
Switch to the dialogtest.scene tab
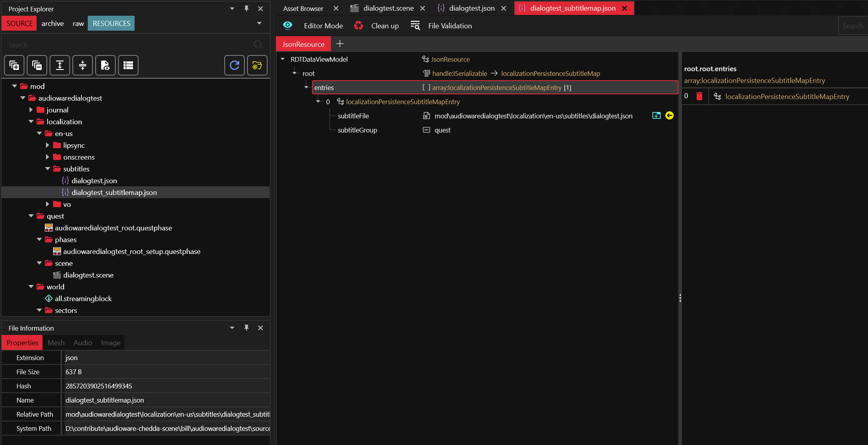point(388,8)
